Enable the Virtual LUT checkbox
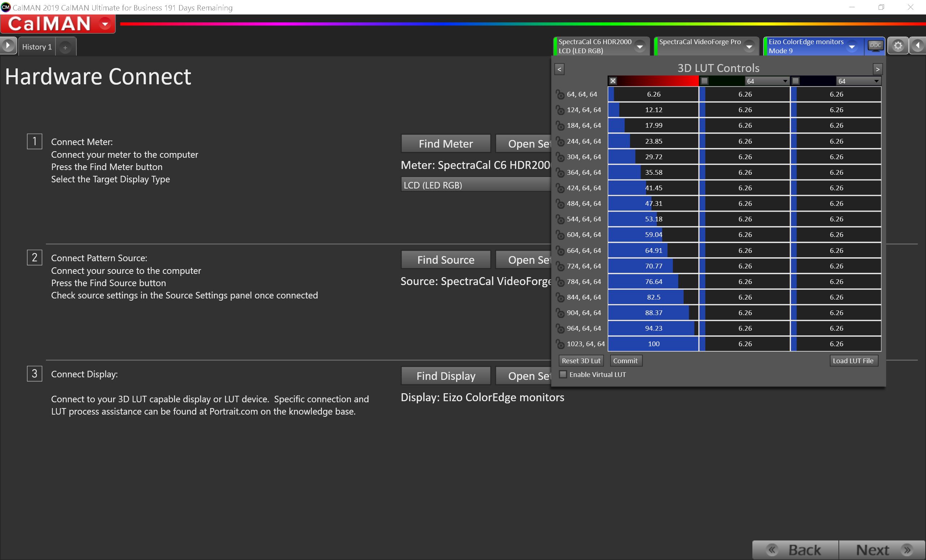 point(563,374)
